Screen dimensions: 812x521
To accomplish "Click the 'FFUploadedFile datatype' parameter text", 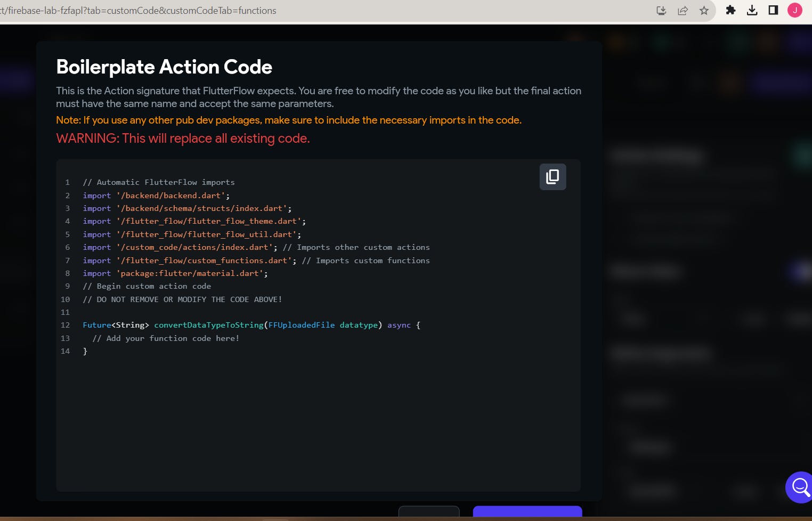I will [x=323, y=325].
